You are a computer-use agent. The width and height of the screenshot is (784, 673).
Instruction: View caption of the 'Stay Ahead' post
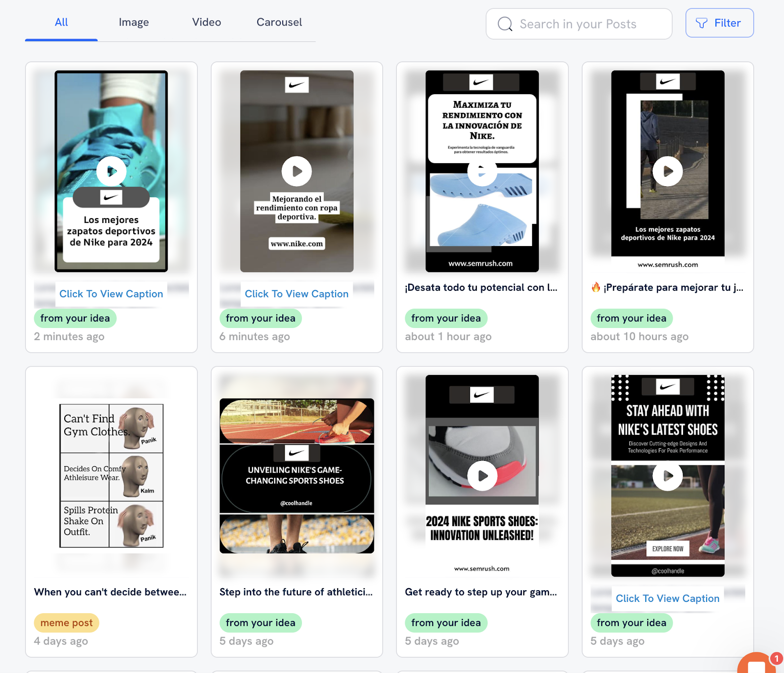tap(667, 598)
